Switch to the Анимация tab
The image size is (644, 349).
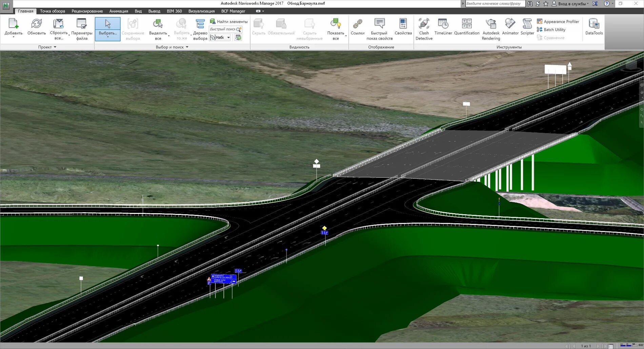119,11
